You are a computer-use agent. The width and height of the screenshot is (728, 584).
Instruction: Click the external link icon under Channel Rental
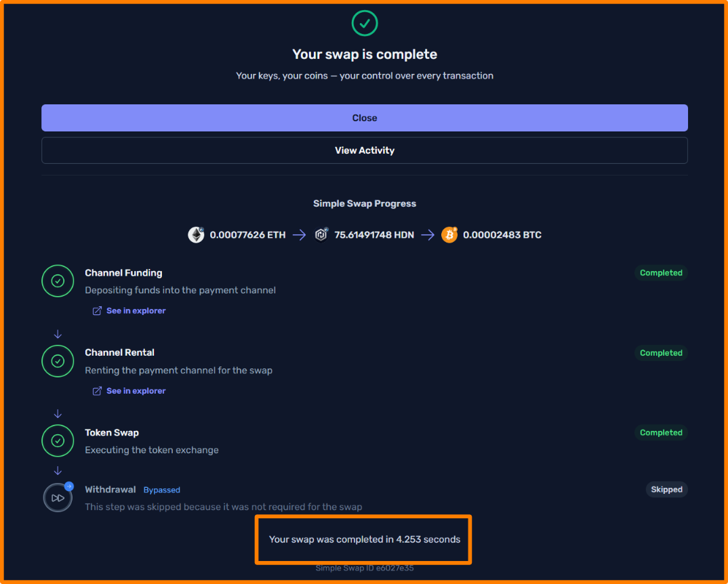pyautogui.click(x=97, y=391)
